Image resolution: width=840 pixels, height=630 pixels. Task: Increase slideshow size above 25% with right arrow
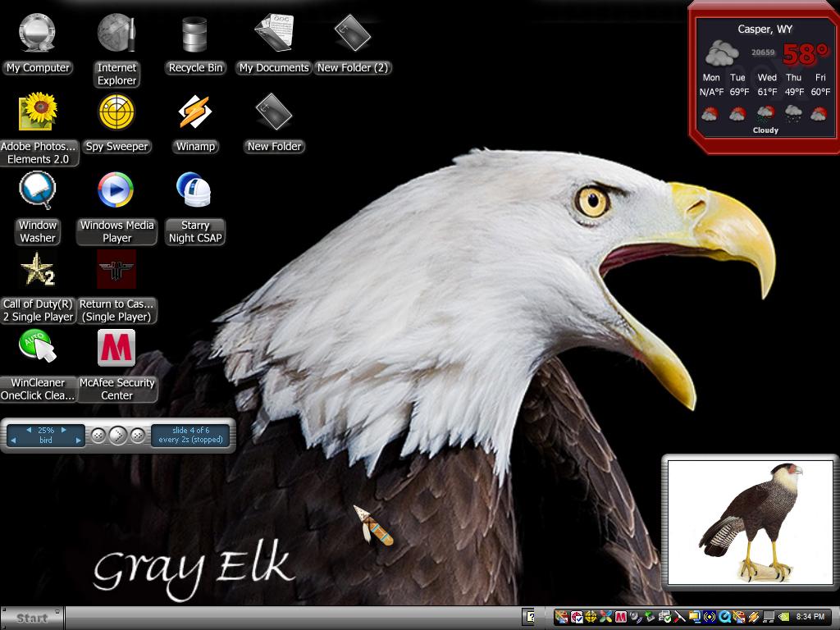(64, 430)
